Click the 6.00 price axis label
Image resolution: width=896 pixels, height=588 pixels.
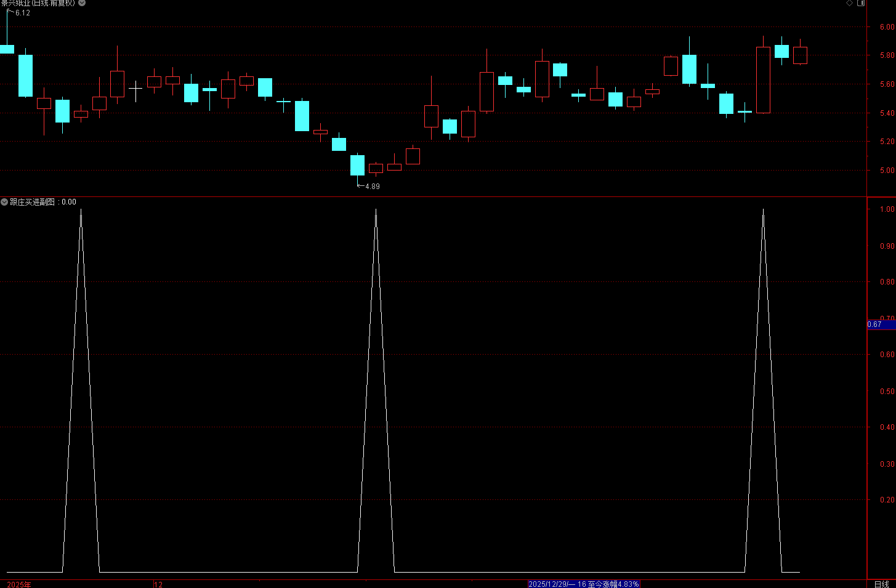(887, 27)
